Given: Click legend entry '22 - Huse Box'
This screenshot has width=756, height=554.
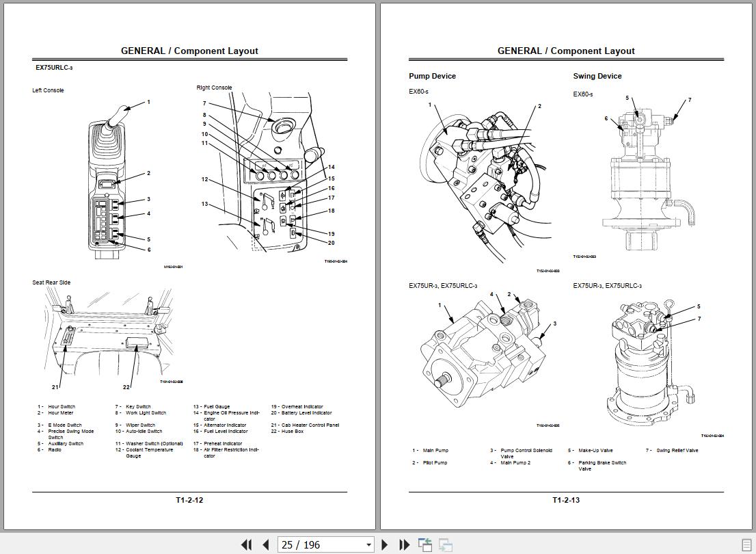Looking at the screenshot, I should point(287,432).
